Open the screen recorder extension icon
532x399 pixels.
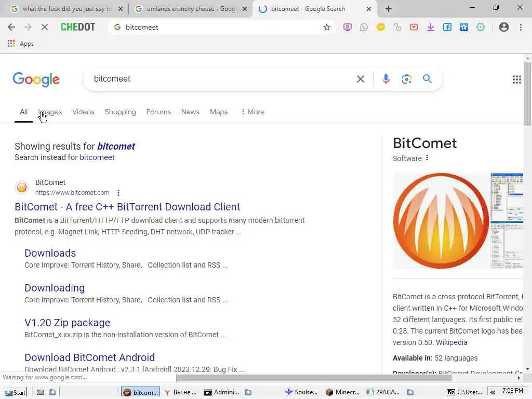(x=348, y=27)
